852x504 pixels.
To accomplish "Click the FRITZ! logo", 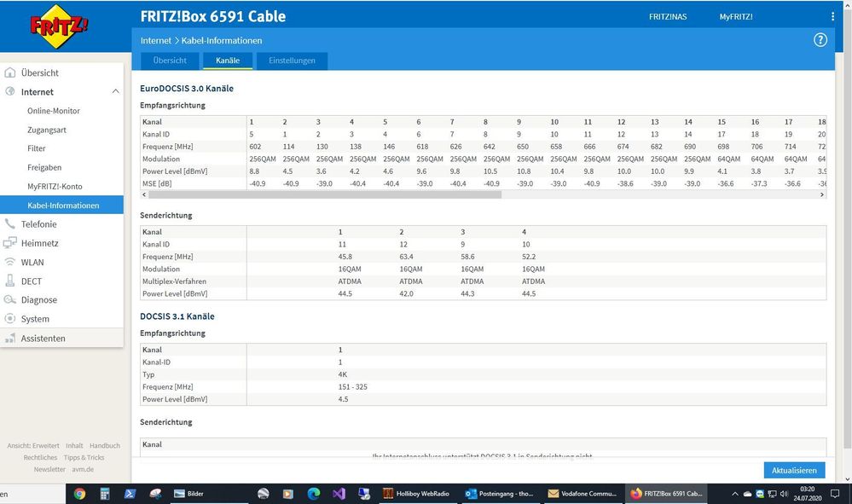I will [58, 26].
